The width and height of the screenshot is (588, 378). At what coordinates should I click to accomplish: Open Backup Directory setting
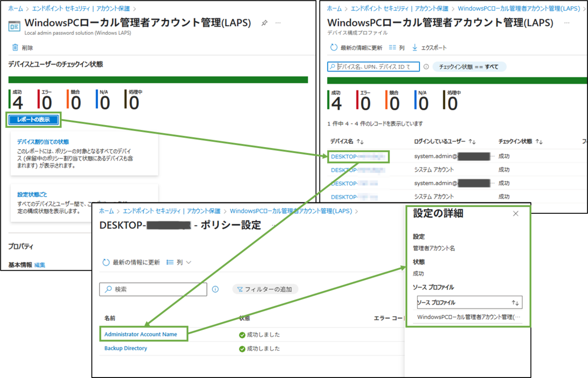coord(126,348)
